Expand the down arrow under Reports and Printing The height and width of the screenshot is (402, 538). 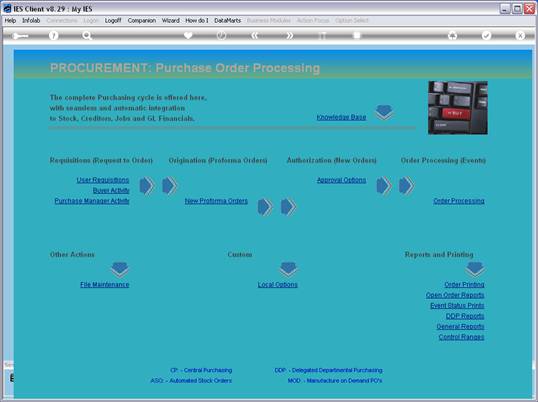[x=475, y=270]
